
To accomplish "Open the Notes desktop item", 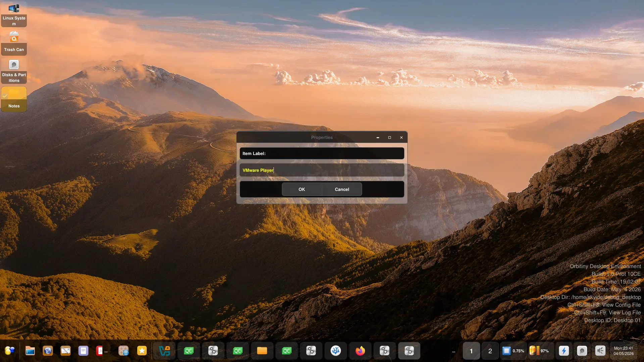I will (x=14, y=99).
